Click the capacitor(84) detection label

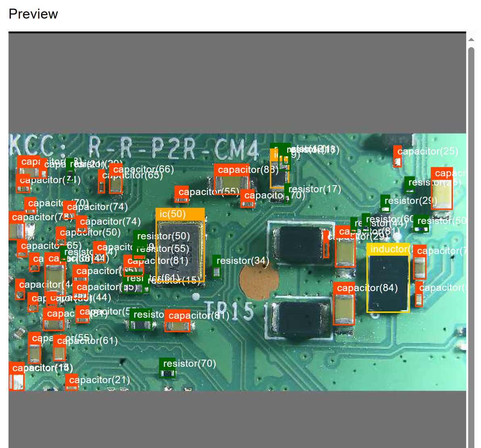367,288
